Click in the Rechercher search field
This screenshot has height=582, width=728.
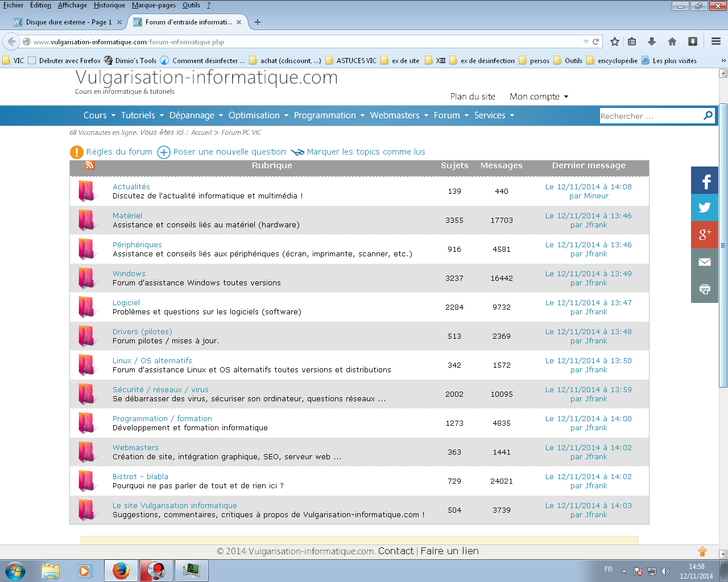[651, 116]
